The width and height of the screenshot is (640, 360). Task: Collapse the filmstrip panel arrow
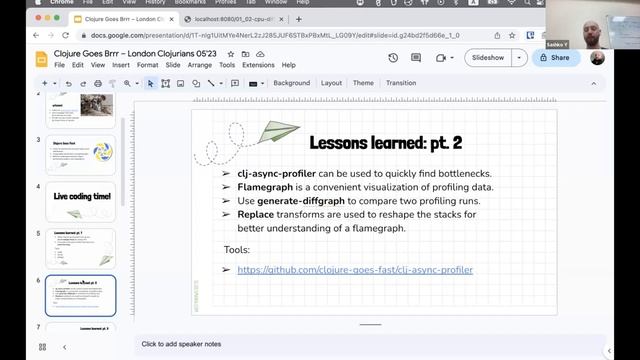coord(64,347)
